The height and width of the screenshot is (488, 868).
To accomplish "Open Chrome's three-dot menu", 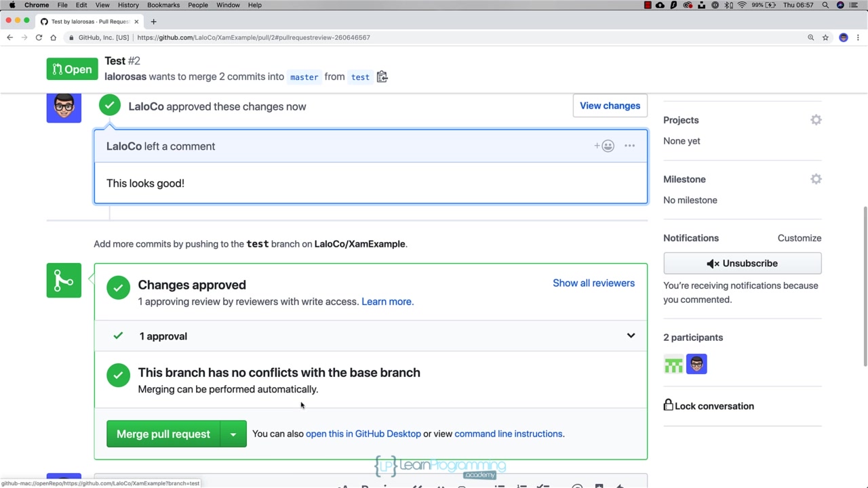I will tap(858, 37).
